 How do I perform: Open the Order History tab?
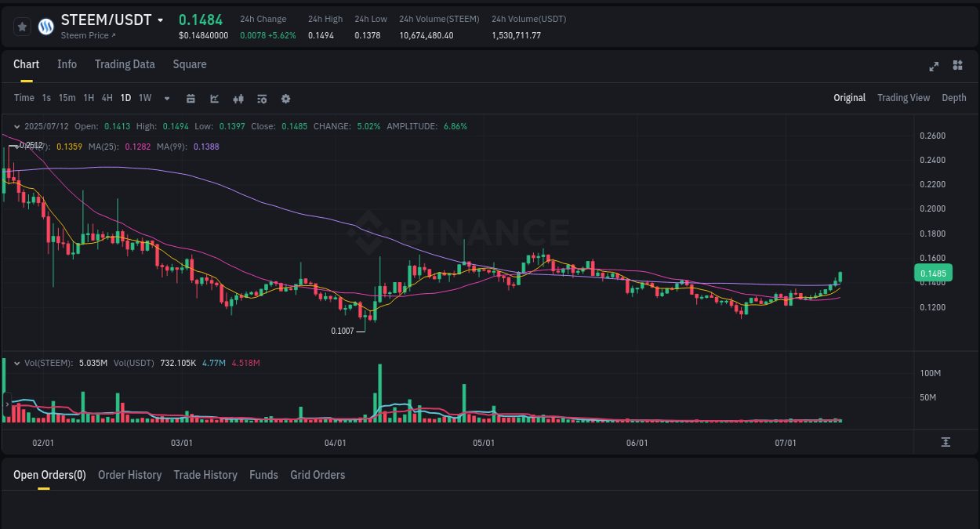tap(129, 475)
